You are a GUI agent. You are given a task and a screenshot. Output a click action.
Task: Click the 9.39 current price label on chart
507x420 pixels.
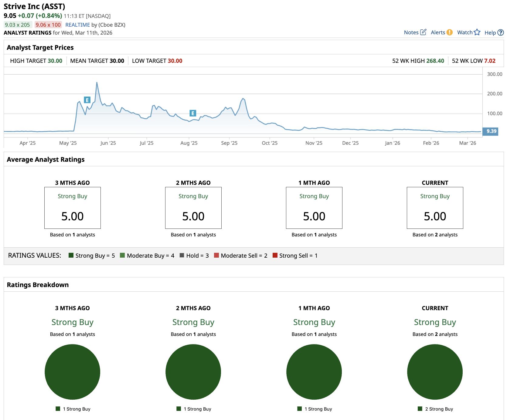coord(491,131)
